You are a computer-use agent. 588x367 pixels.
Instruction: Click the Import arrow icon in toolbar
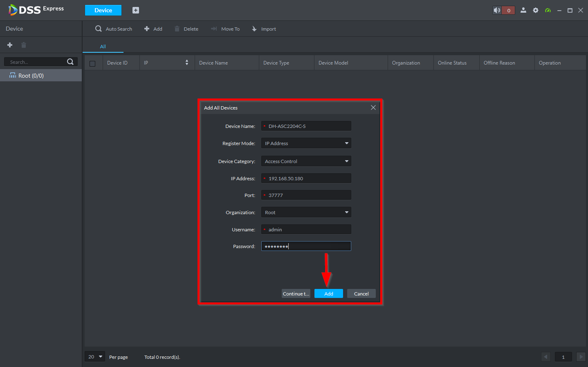[254, 29]
